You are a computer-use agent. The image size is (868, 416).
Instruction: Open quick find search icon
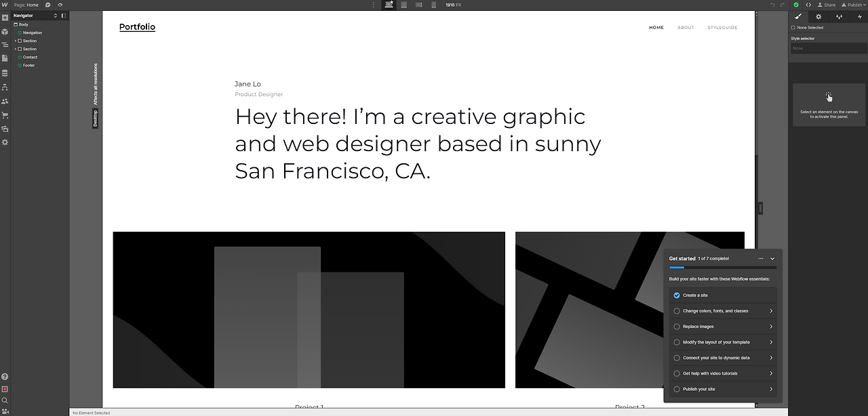click(x=5, y=400)
